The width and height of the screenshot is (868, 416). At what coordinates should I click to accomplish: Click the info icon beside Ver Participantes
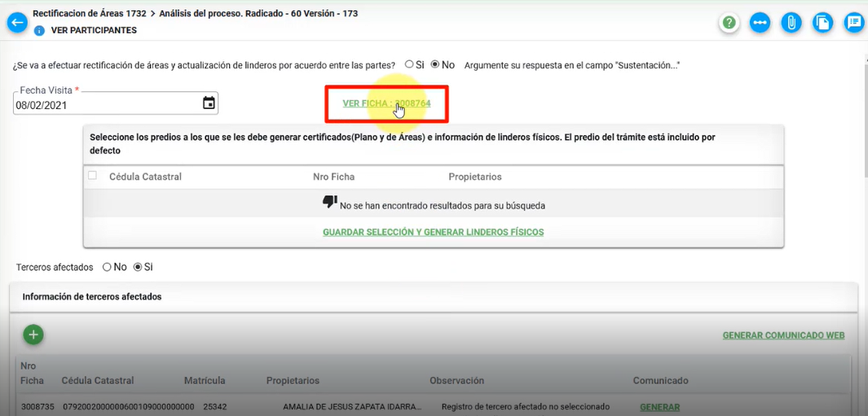click(x=39, y=31)
